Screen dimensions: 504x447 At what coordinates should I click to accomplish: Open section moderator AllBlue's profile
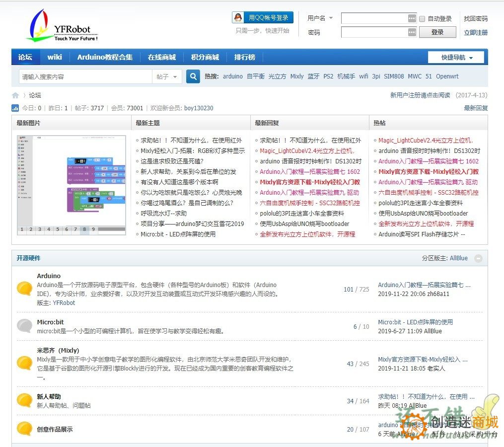(459, 258)
